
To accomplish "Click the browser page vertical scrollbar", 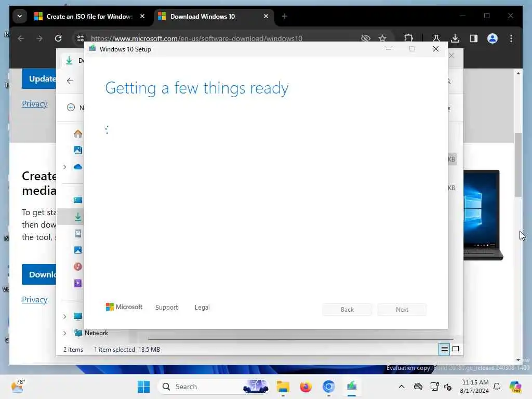I will tap(518, 165).
